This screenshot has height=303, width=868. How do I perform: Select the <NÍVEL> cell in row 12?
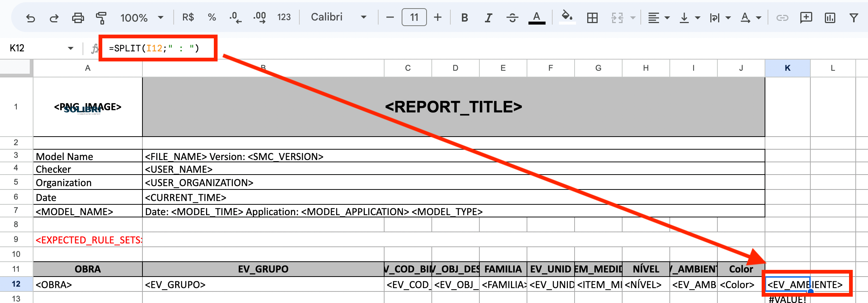646,284
